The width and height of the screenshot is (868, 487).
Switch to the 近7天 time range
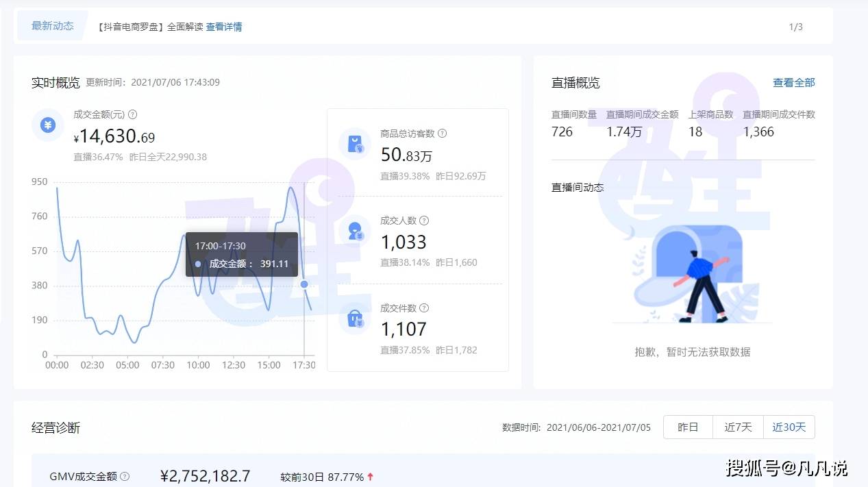[x=738, y=427]
